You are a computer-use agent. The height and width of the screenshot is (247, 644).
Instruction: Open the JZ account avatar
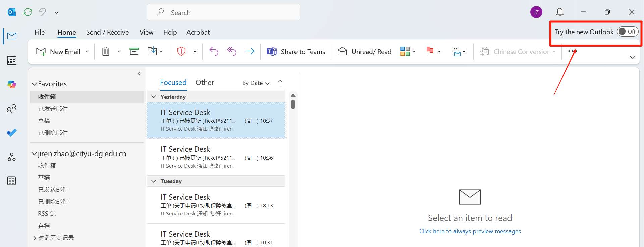(x=536, y=12)
